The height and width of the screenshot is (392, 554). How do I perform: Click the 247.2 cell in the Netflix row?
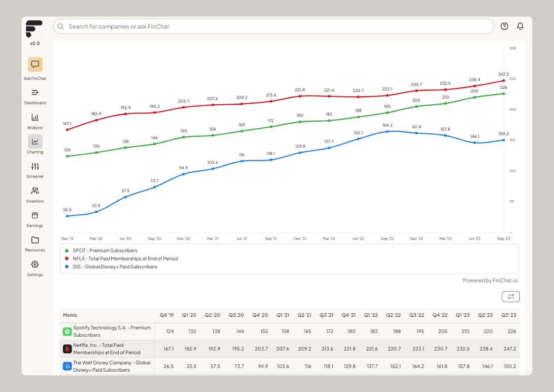pyautogui.click(x=510, y=349)
